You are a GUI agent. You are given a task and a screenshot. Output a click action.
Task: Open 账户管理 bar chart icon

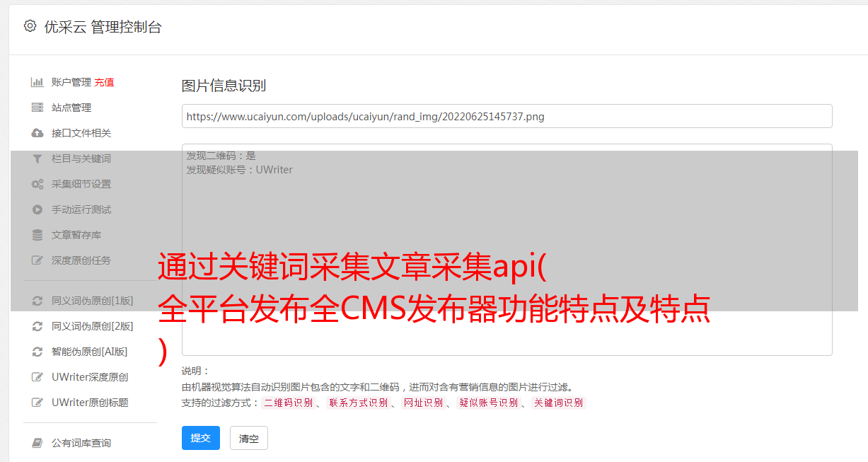pyautogui.click(x=37, y=82)
